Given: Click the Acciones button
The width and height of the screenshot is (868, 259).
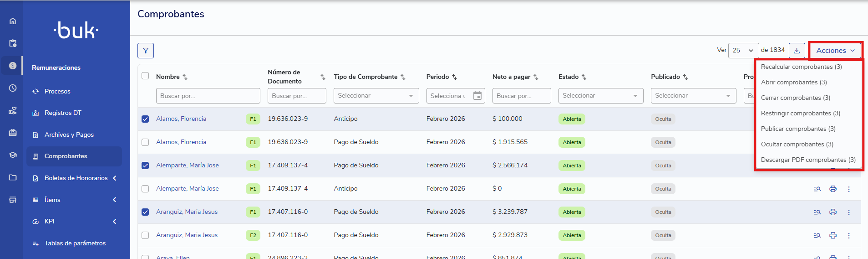Looking at the screenshot, I should 835,51.
